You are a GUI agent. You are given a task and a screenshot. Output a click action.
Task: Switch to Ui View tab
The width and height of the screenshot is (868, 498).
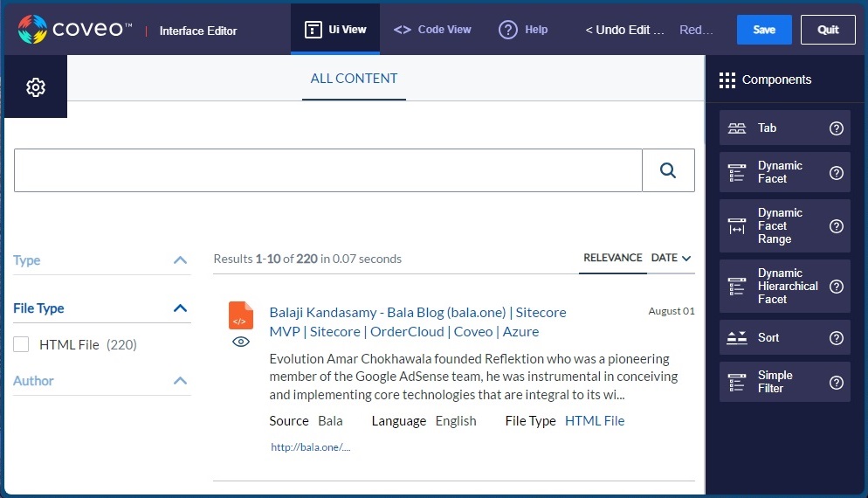point(335,30)
